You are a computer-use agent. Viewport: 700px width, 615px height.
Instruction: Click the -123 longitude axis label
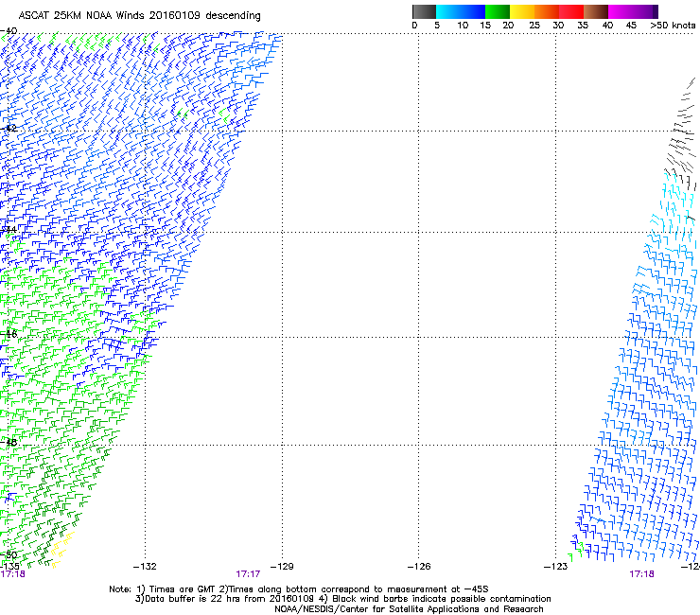click(x=555, y=567)
